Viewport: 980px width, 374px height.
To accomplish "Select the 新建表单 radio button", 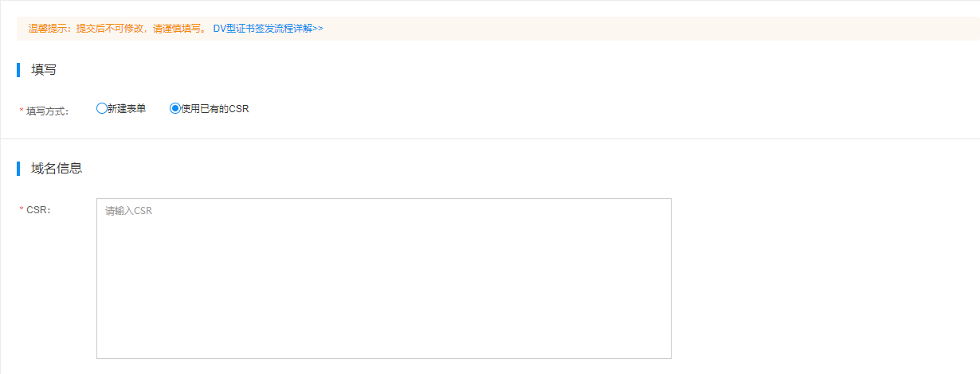I will tap(101, 108).
